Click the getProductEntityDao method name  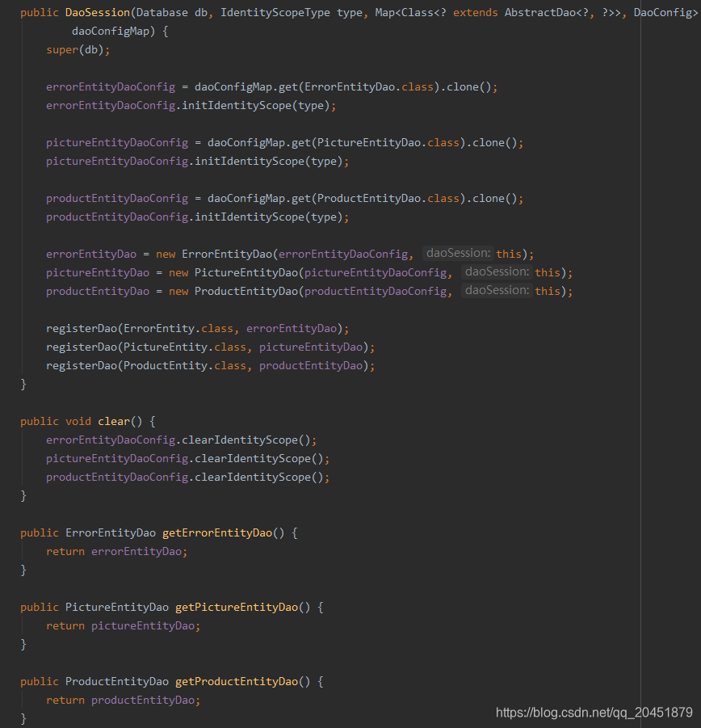pos(237,681)
